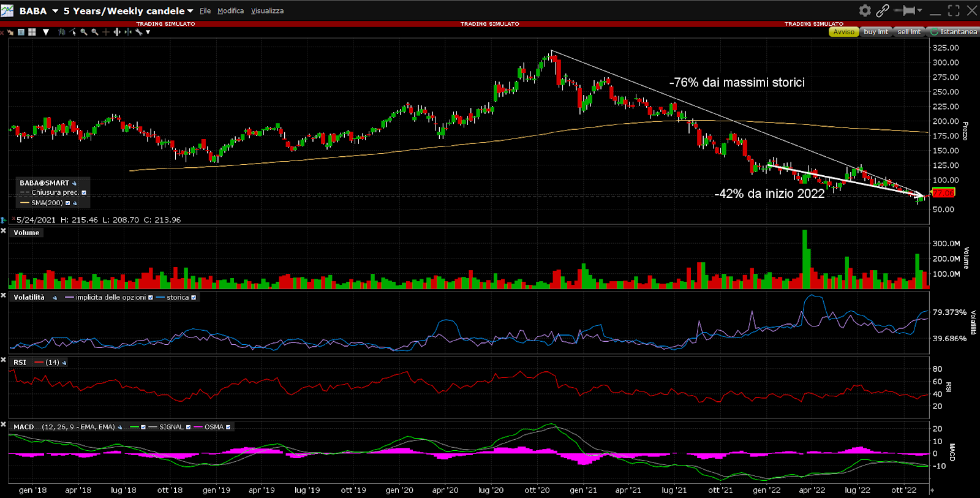Click the red 77.05 current price marker
The height and width of the screenshot is (498, 980).
(943, 193)
